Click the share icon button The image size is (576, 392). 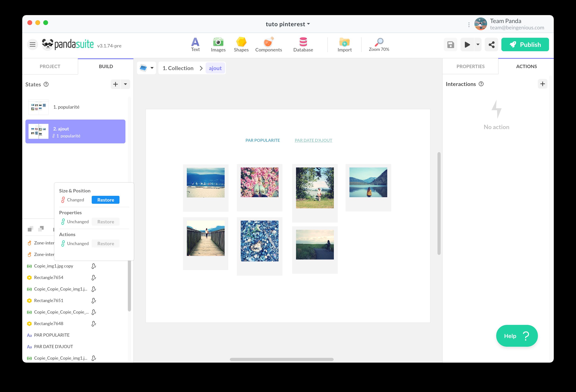[x=491, y=45]
